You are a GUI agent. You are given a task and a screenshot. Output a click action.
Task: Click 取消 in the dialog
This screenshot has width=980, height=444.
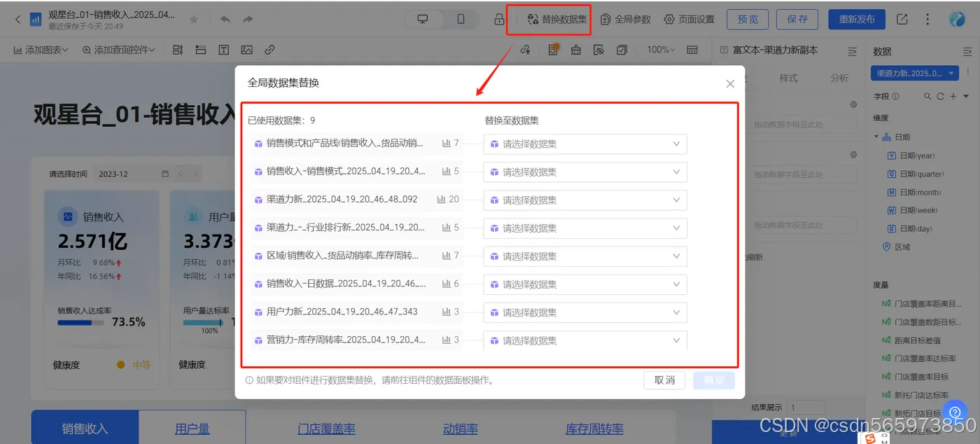pyautogui.click(x=664, y=380)
